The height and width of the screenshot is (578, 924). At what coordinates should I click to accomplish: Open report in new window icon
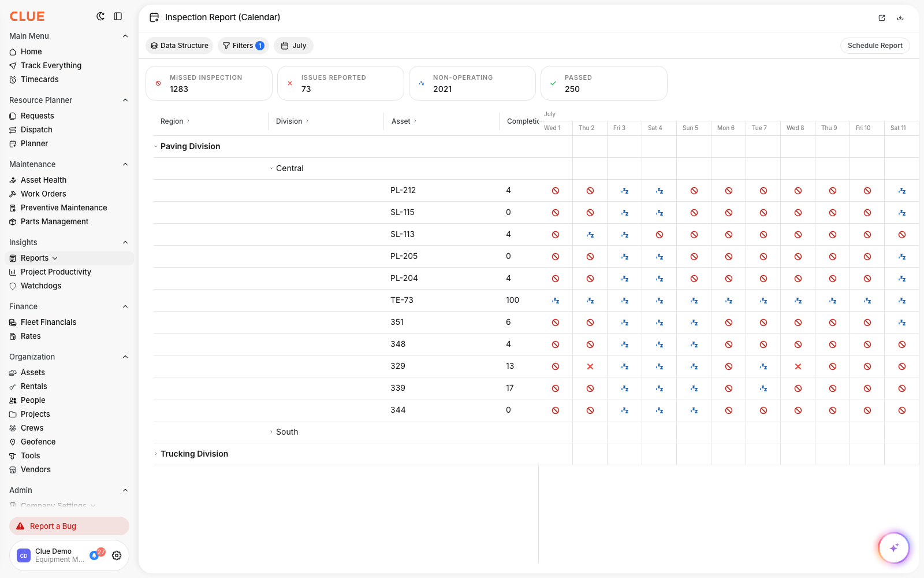click(x=882, y=18)
